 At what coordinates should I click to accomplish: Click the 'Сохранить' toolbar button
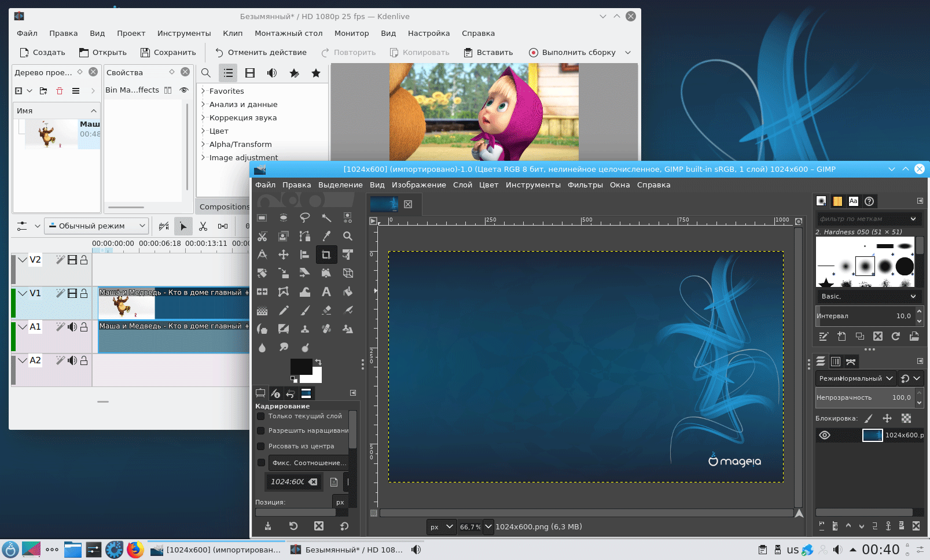[x=168, y=53]
